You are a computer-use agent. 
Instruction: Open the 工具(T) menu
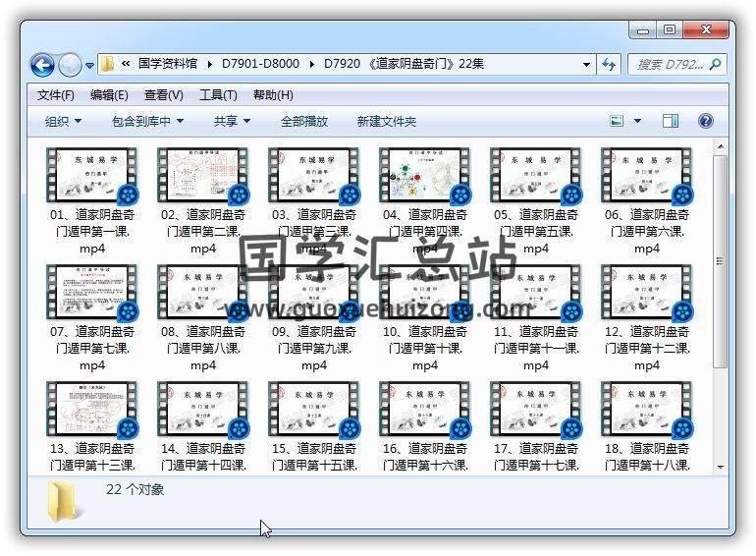218,95
